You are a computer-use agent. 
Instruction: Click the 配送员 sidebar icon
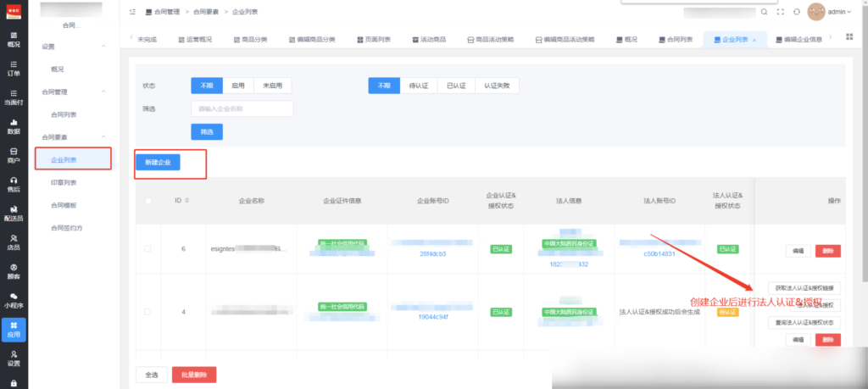pyautogui.click(x=14, y=213)
